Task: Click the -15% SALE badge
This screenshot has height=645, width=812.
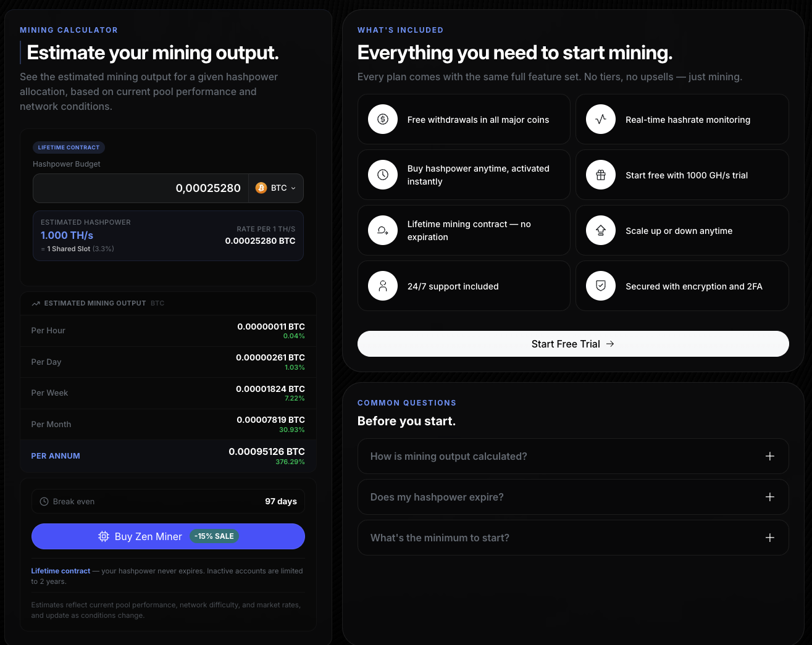Action: [x=214, y=536]
